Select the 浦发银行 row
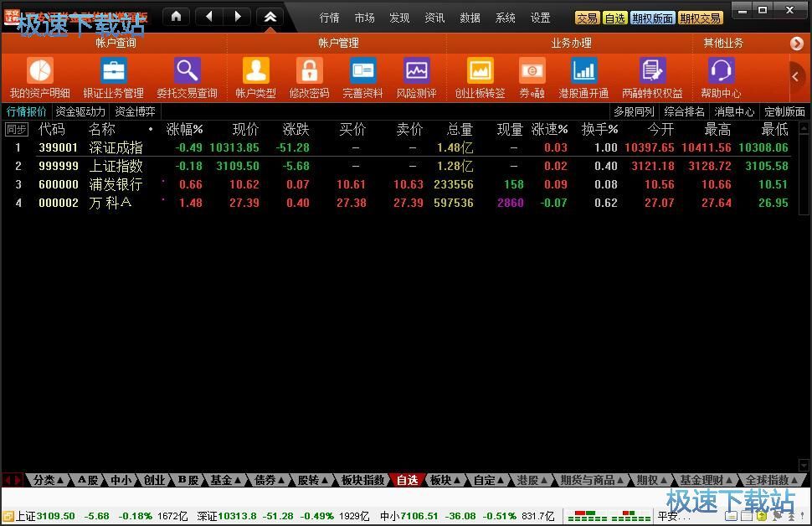 coord(399,184)
